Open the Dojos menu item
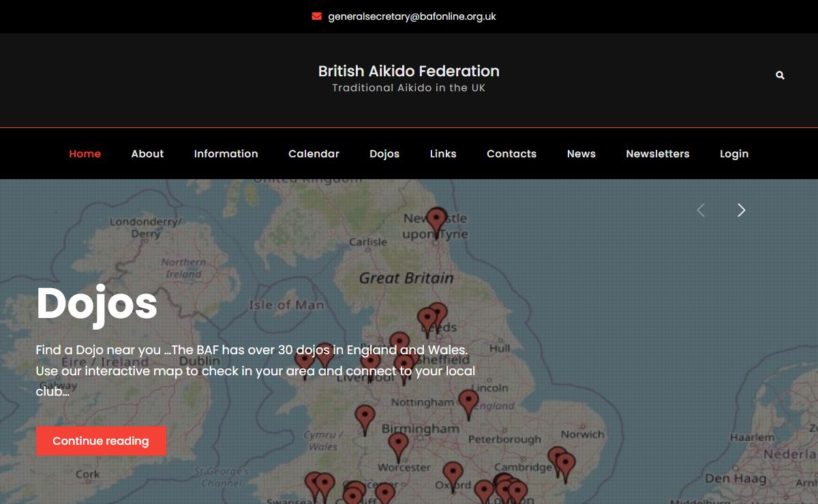 tap(384, 154)
